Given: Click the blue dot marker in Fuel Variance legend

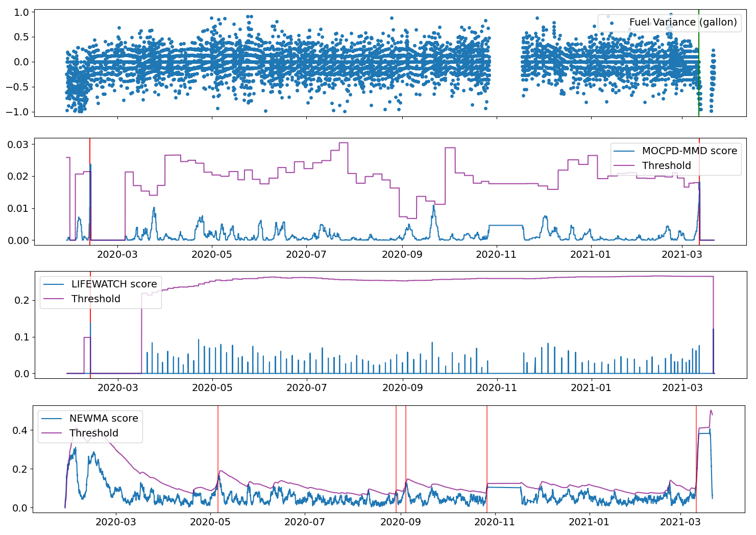Looking at the screenshot, I should pos(612,23).
